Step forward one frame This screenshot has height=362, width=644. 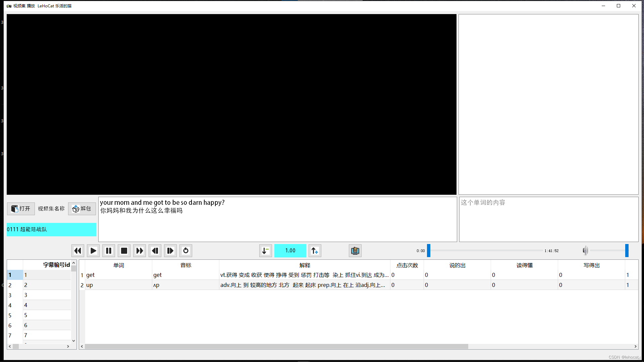pos(170,251)
